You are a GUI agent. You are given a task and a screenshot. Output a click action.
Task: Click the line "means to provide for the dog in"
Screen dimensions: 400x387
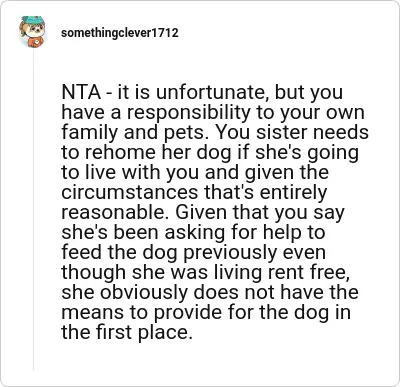pyautogui.click(x=206, y=313)
